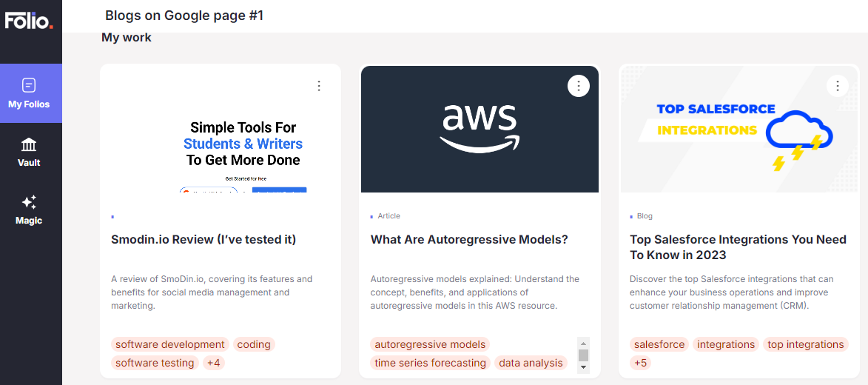This screenshot has width=868, height=385.
Task: Open My Folios in sidebar
Action: click(x=29, y=93)
